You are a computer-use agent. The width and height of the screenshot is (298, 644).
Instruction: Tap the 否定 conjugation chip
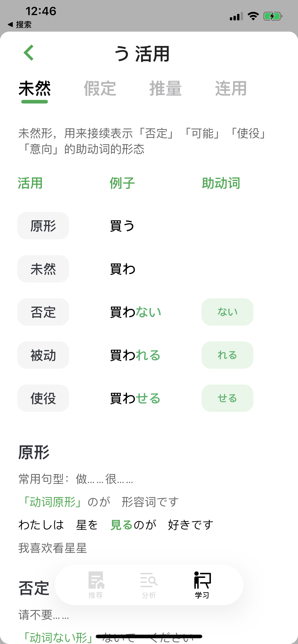point(43,312)
